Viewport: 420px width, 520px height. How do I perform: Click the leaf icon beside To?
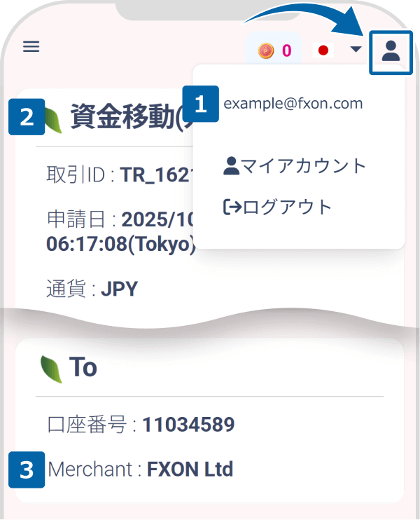[x=51, y=367]
